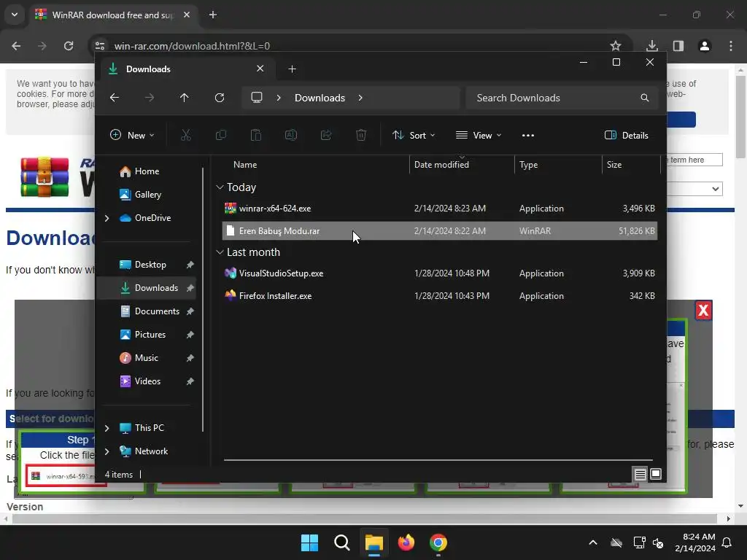Collapse the Last month group

tap(220, 252)
